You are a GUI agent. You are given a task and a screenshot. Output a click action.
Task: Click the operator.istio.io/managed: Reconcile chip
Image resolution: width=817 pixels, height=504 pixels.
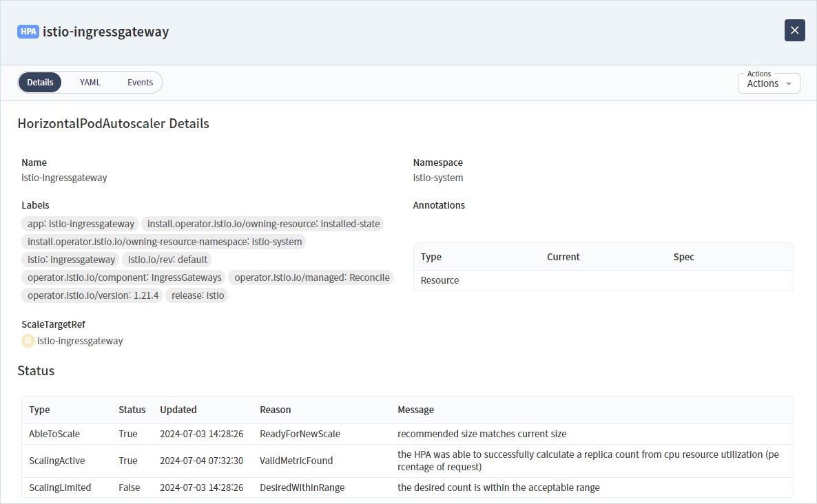click(x=311, y=277)
